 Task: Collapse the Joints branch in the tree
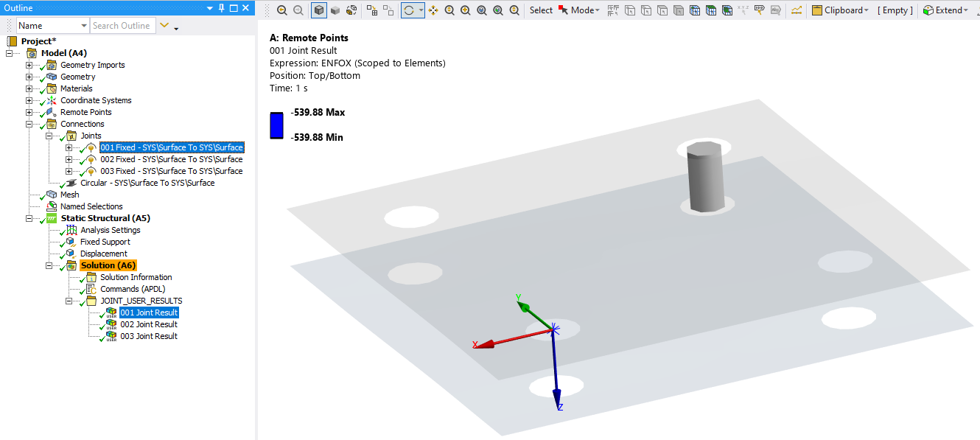click(x=49, y=135)
